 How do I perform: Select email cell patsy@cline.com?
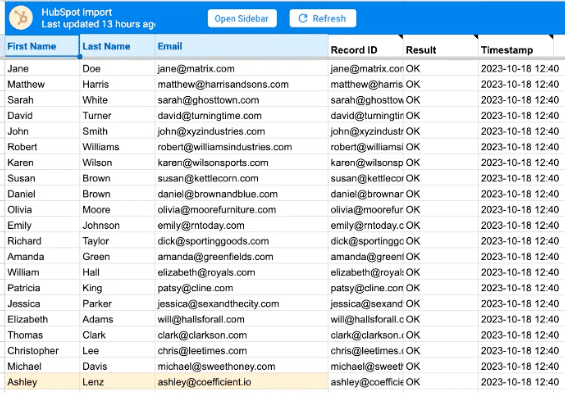tap(241, 288)
